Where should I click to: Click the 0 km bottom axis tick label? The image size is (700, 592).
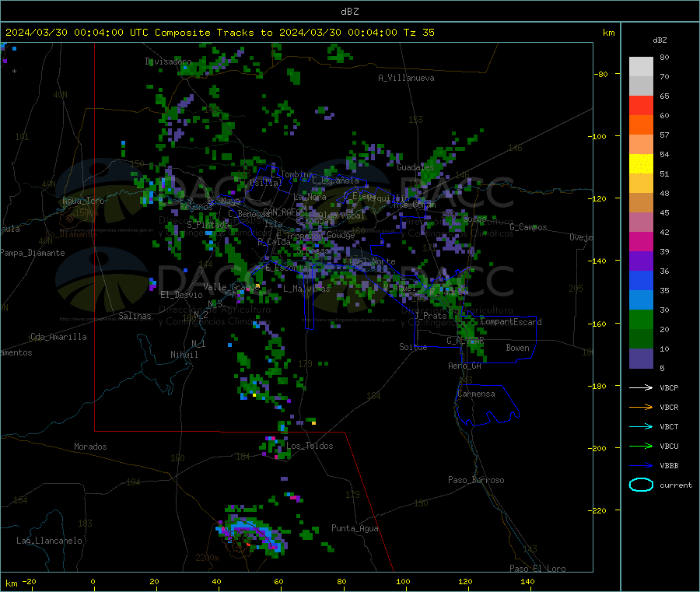[93, 582]
